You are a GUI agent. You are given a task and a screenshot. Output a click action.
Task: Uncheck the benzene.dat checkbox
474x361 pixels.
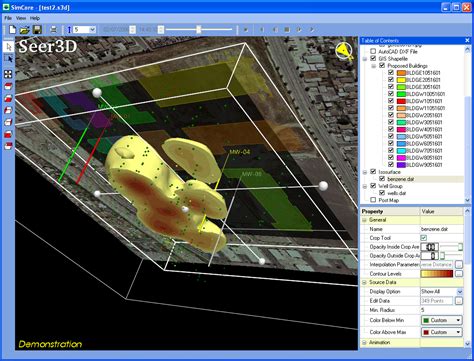pyautogui.click(x=382, y=179)
